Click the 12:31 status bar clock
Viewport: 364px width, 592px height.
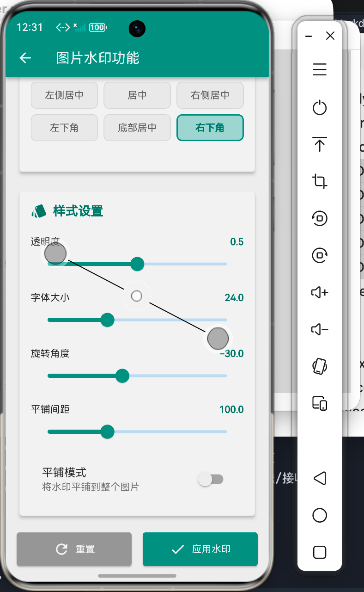point(30,27)
